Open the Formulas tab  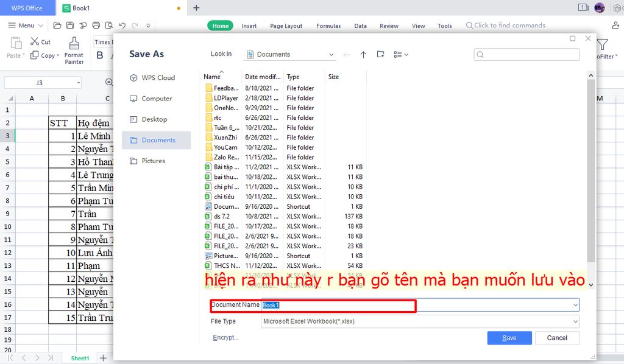pyautogui.click(x=328, y=26)
